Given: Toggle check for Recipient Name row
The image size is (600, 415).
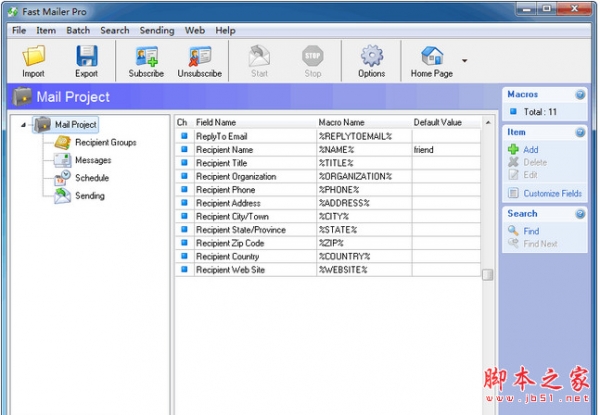Looking at the screenshot, I should (184, 149).
